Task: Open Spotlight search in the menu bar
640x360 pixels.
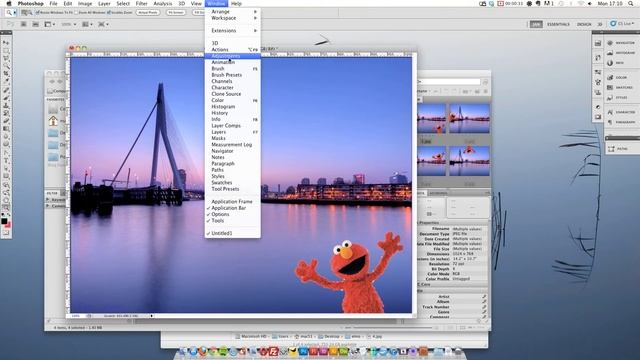Action: click(x=631, y=3)
